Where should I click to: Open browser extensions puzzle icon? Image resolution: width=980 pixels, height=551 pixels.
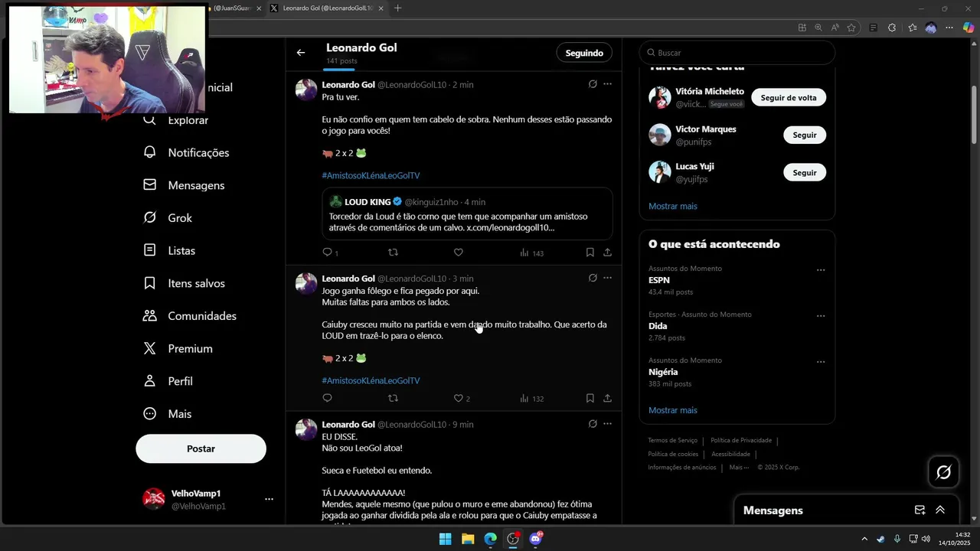coord(892,28)
